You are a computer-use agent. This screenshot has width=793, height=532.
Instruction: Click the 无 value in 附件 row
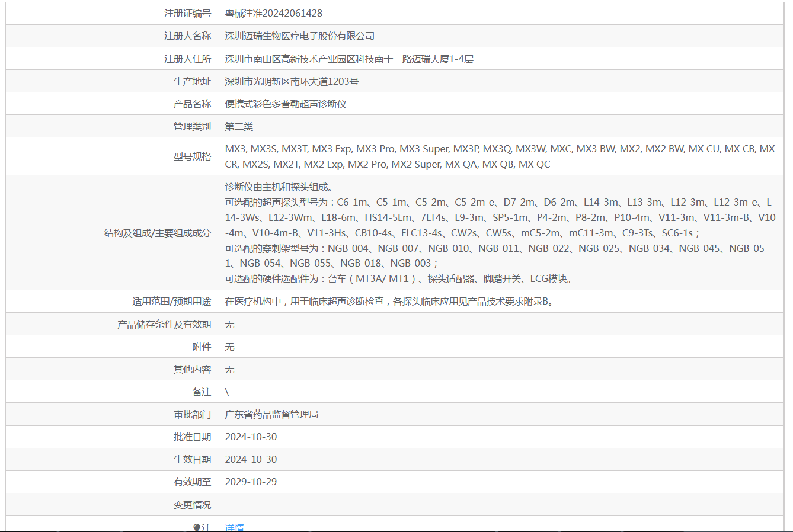(x=230, y=347)
